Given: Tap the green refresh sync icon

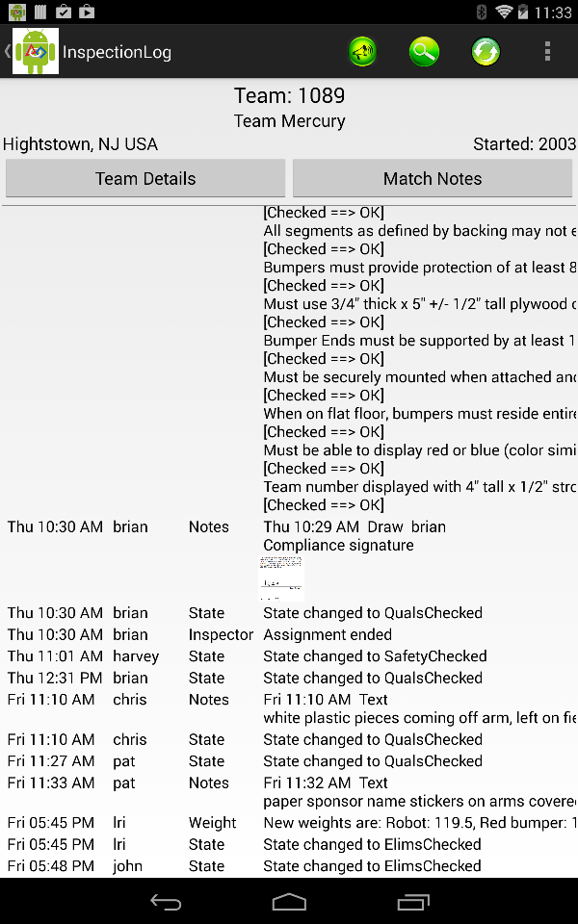Looking at the screenshot, I should [x=486, y=52].
